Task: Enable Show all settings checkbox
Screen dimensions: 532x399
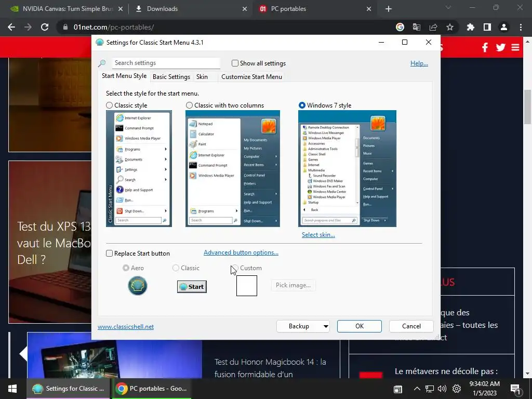Action: [x=235, y=63]
